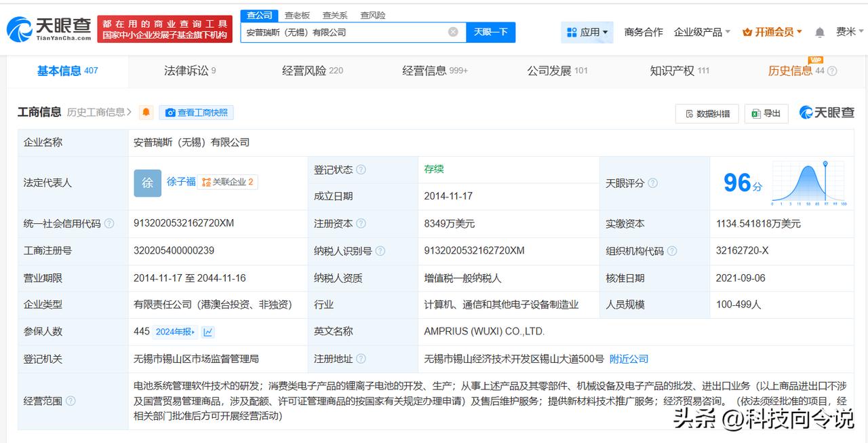This screenshot has width=868, height=443.
Task: Switch to the 基本信息 tab
Action: 68,71
